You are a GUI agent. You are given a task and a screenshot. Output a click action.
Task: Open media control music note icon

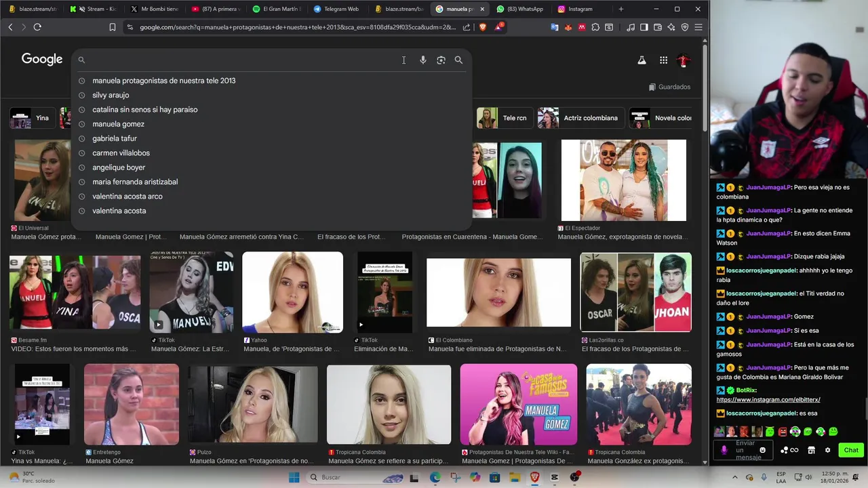pyautogui.click(x=631, y=27)
